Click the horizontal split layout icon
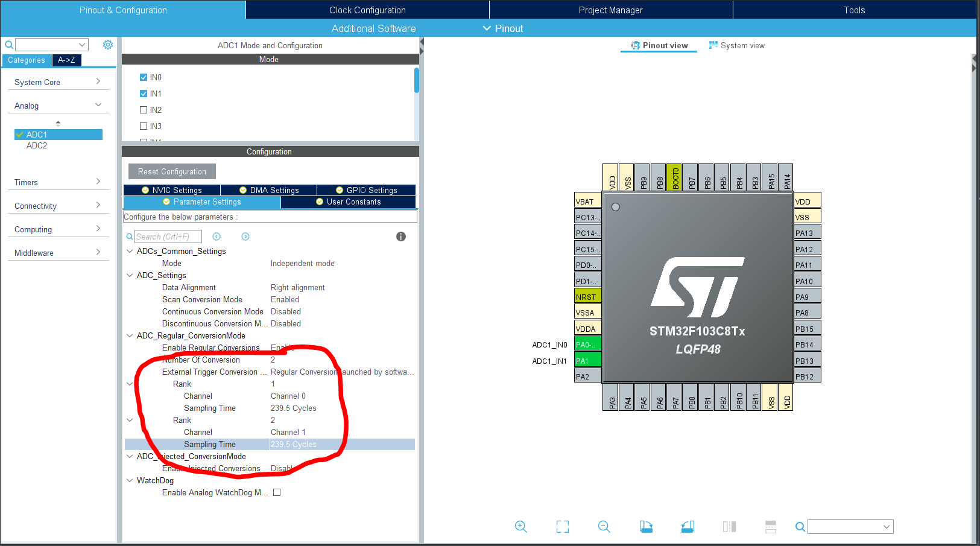The height and width of the screenshot is (546, 980). click(x=771, y=527)
